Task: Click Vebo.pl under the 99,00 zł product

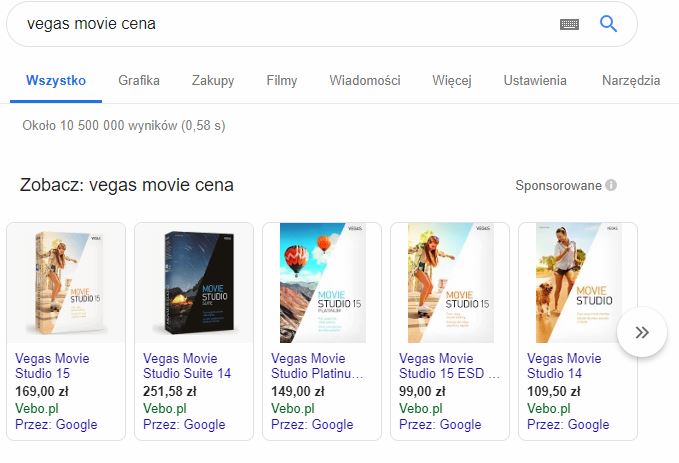Action: click(x=421, y=408)
